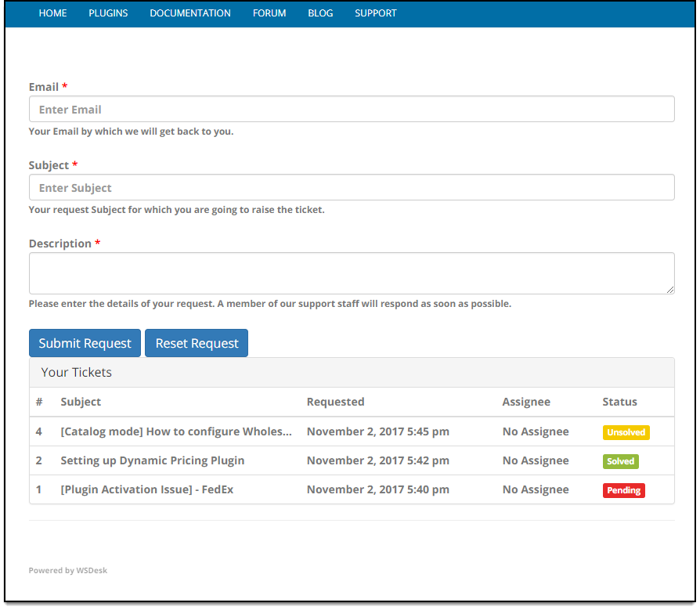Click inside the Enter Subject field
Screen dimensions: 700x610
(x=352, y=187)
